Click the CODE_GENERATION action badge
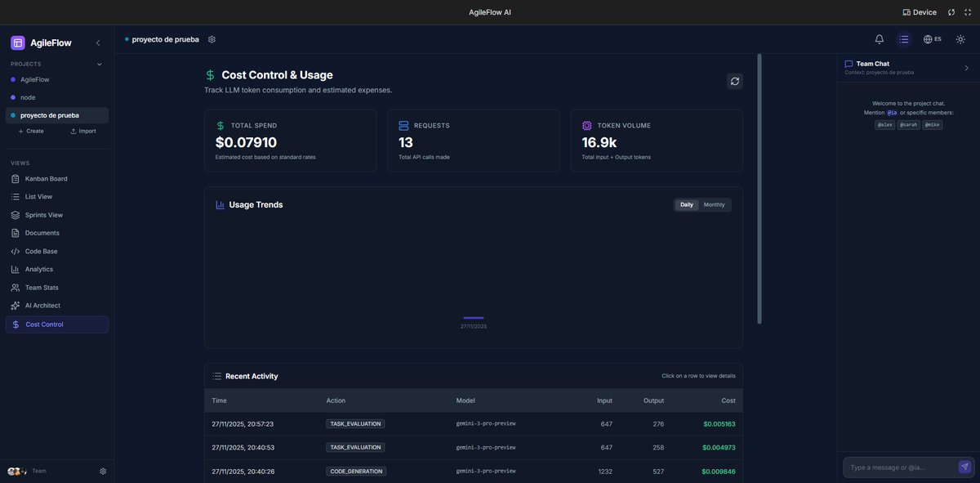This screenshot has height=483, width=980. [x=356, y=472]
